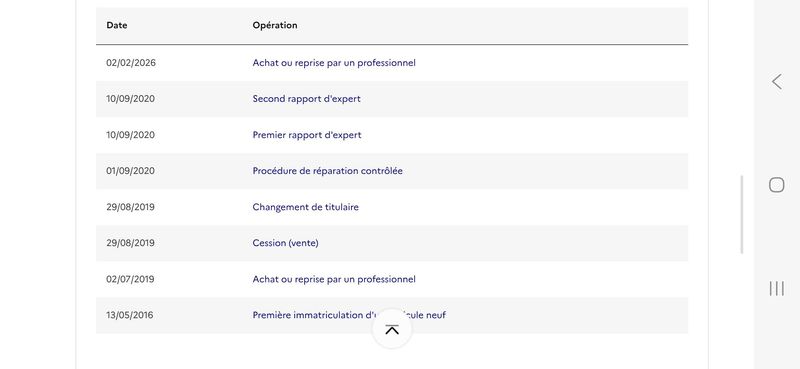800x369 pixels.
Task: Select the 01/09/2020 date cell
Action: (130, 171)
